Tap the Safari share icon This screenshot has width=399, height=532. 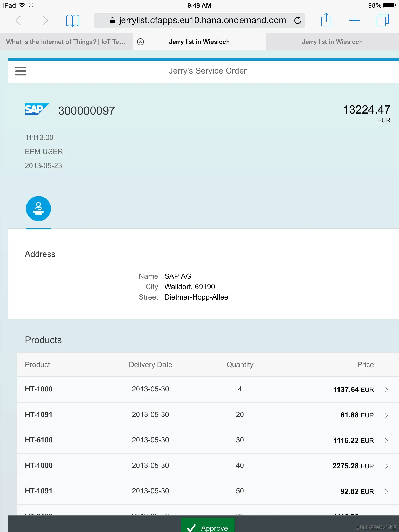click(x=326, y=20)
